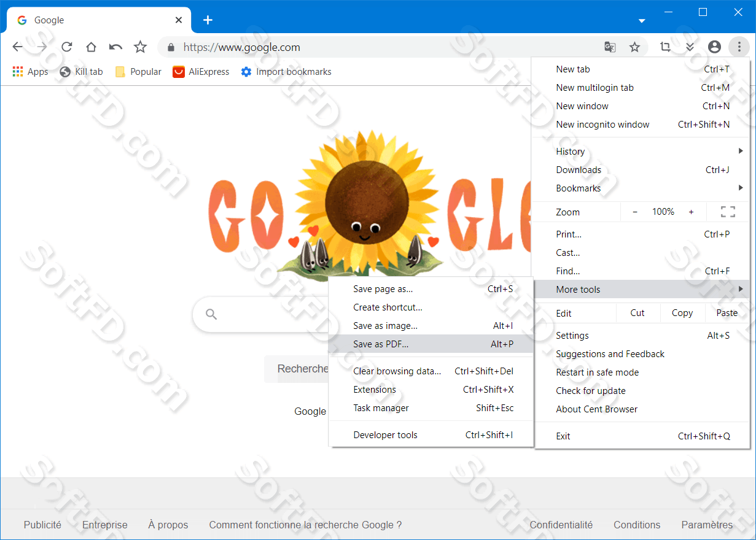This screenshot has width=756, height=540.
Task: Close the Google tab
Action: click(x=179, y=20)
